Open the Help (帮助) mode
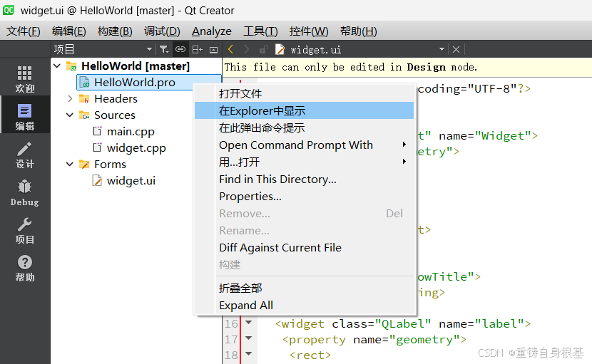Viewport: 592px width, 364px height. click(x=24, y=268)
